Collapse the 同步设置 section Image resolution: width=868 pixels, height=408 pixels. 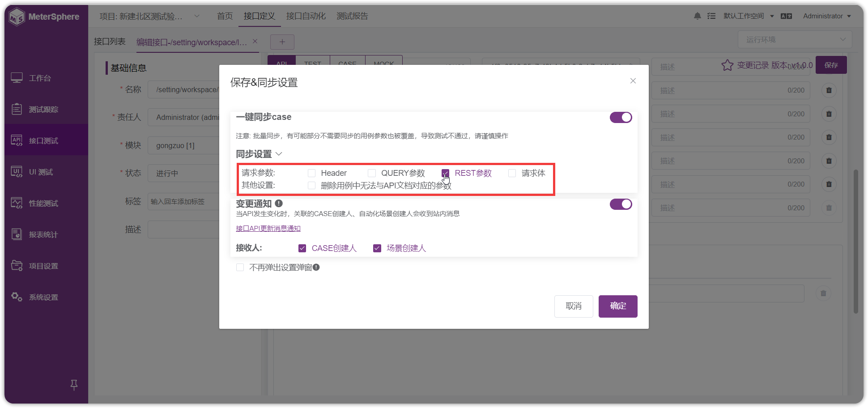tap(279, 153)
